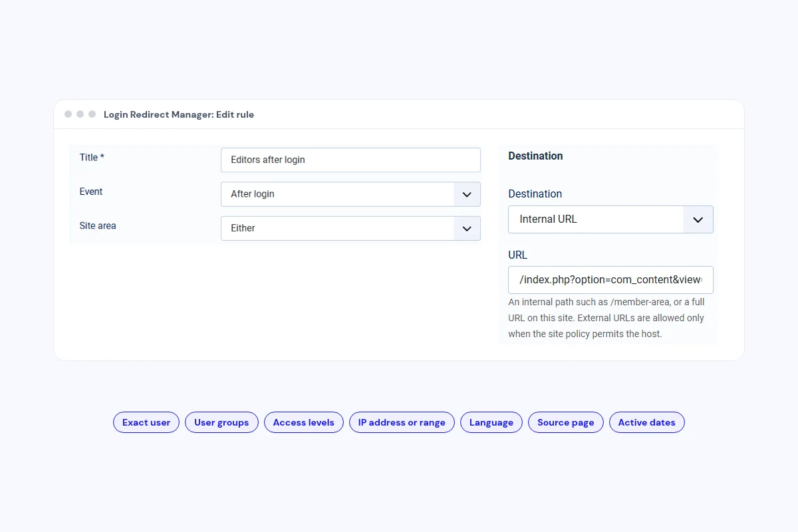
Task: Select the Active dates condition pill
Action: point(646,422)
